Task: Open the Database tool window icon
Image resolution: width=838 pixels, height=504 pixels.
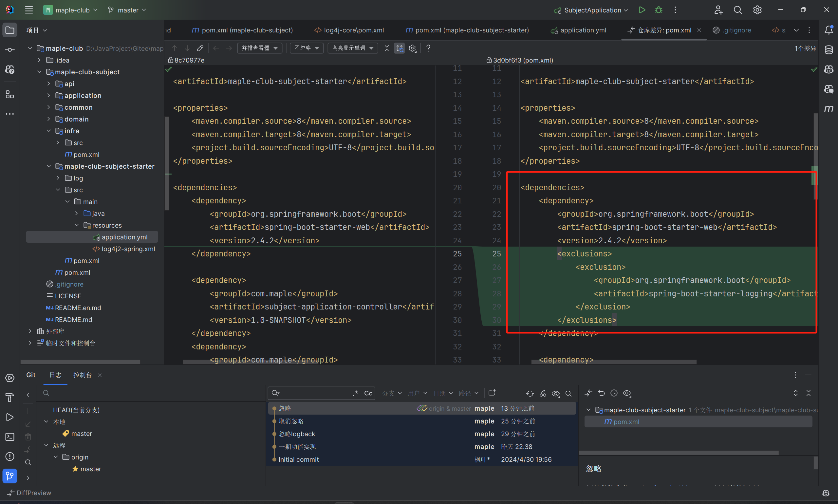Action: point(829,50)
